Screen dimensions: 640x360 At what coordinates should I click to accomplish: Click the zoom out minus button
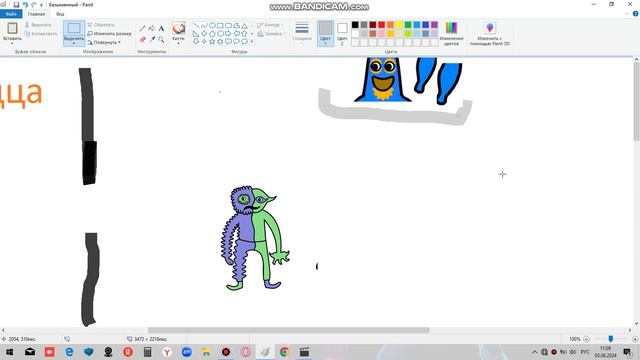[x=586, y=339]
